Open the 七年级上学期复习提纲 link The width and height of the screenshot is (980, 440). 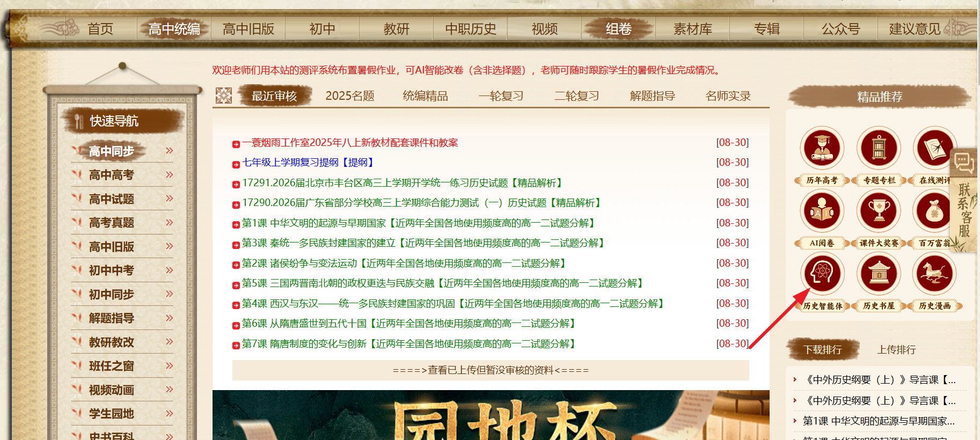pos(308,163)
